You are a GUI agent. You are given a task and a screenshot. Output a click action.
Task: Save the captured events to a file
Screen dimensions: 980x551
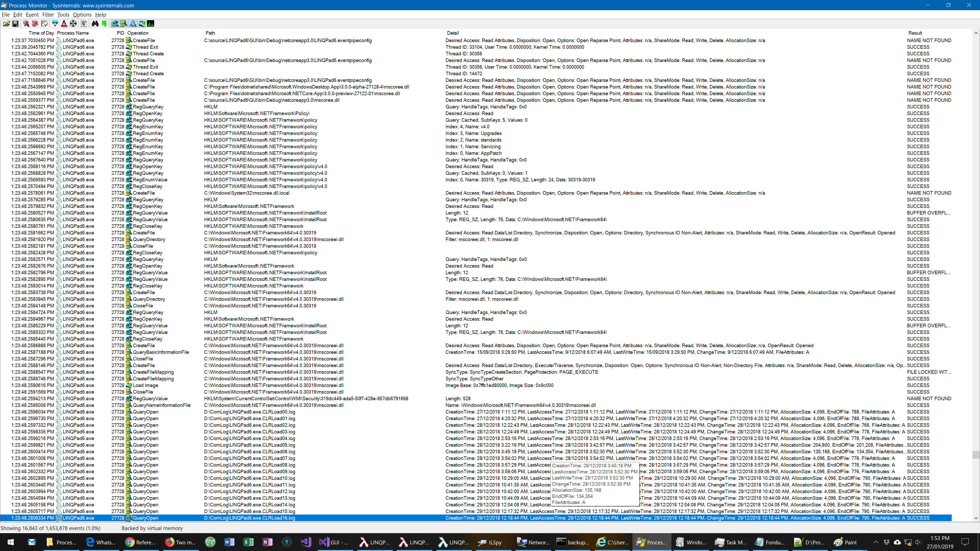15,23
